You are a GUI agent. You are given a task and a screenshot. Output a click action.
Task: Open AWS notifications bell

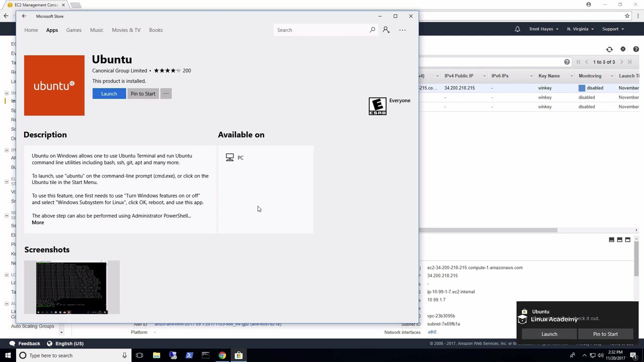(x=517, y=29)
